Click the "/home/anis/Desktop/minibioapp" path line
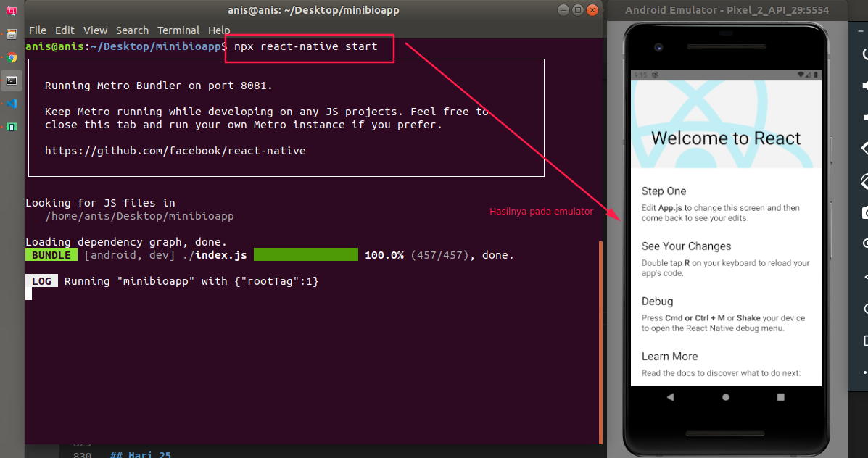 (x=139, y=216)
